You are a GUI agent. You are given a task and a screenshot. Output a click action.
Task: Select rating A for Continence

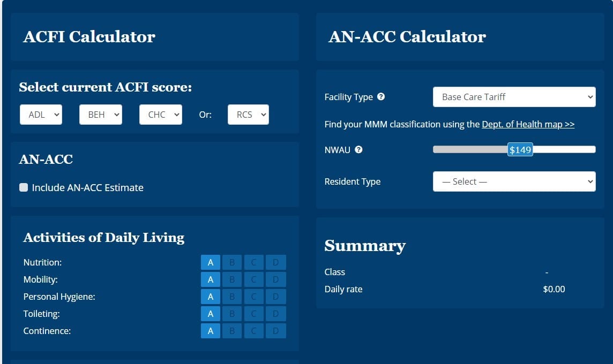point(210,331)
